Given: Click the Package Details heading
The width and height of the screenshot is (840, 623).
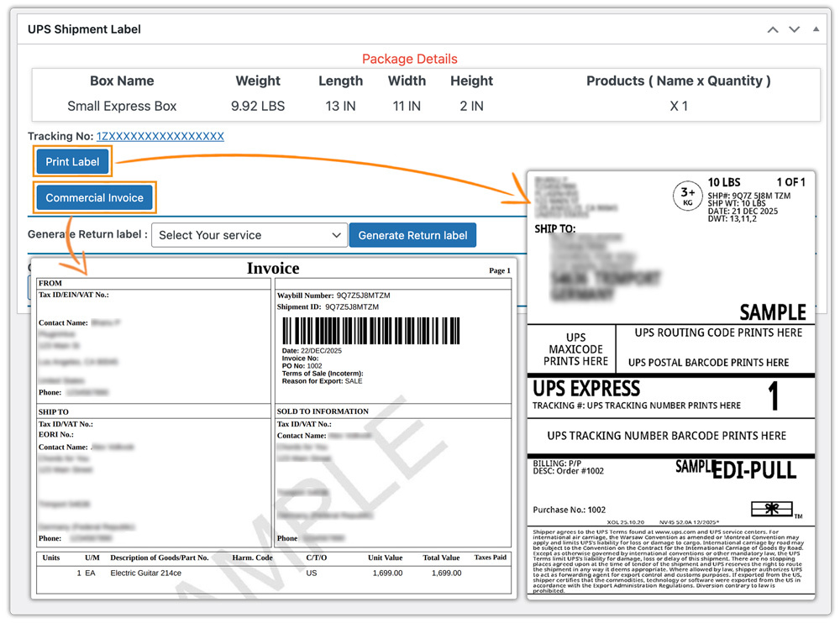Looking at the screenshot, I should pos(409,59).
